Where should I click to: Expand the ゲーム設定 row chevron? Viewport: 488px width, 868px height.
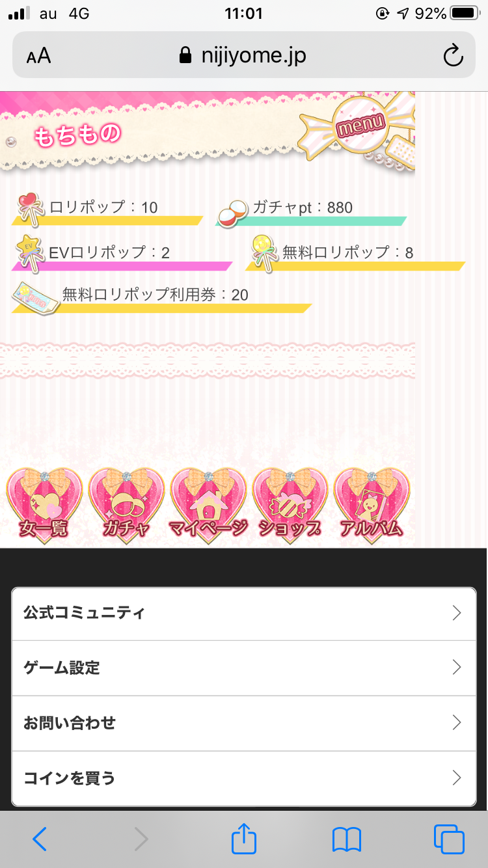[457, 668]
